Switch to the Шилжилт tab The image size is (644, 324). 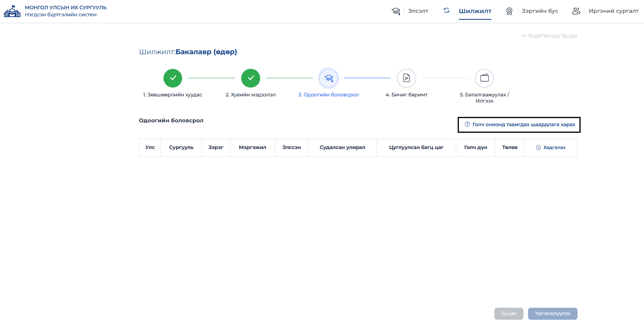tap(475, 11)
